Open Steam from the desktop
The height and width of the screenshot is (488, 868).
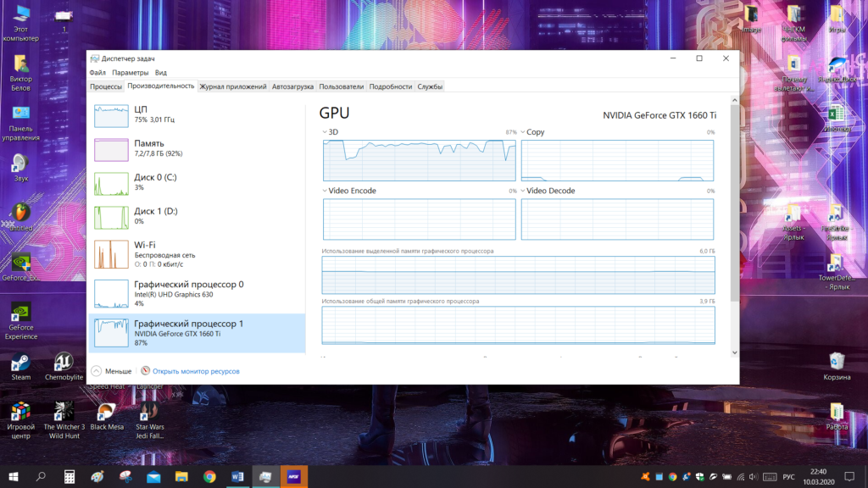click(x=21, y=367)
